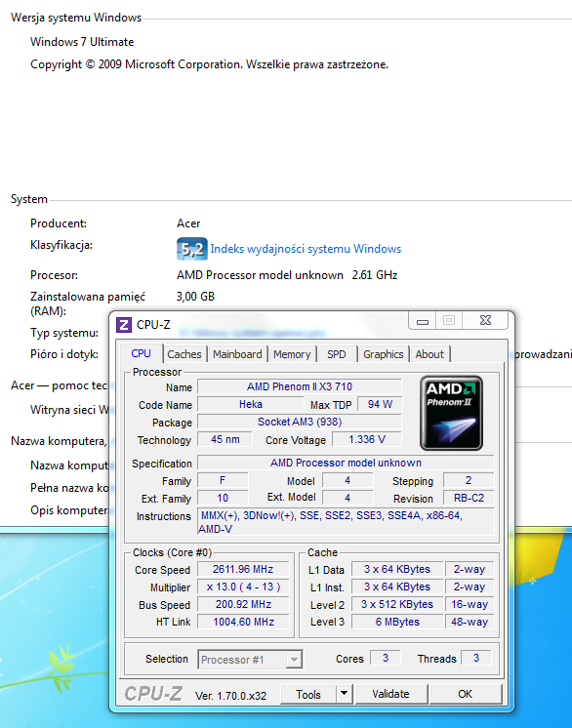The image size is (572, 728).
Task: Open the Caches tab in CPU-Z
Action: click(x=184, y=354)
